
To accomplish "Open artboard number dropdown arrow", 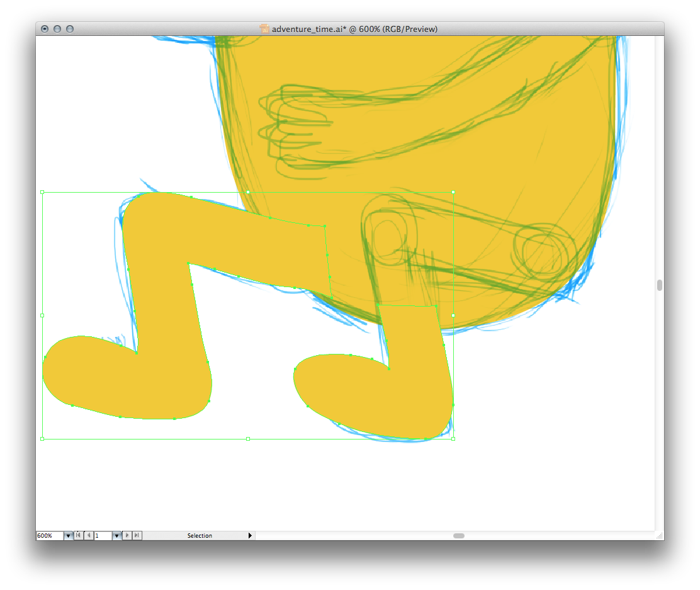I will coord(116,536).
